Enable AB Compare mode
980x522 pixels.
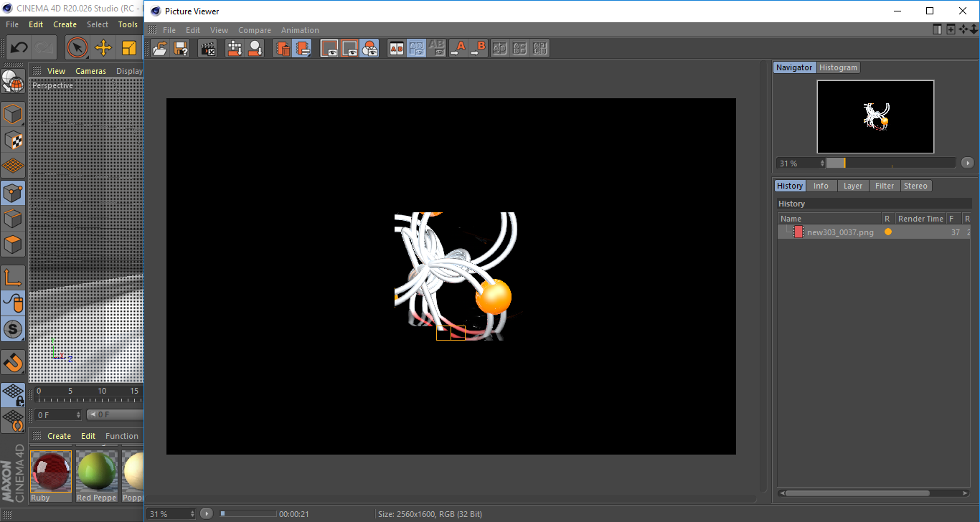coord(397,49)
